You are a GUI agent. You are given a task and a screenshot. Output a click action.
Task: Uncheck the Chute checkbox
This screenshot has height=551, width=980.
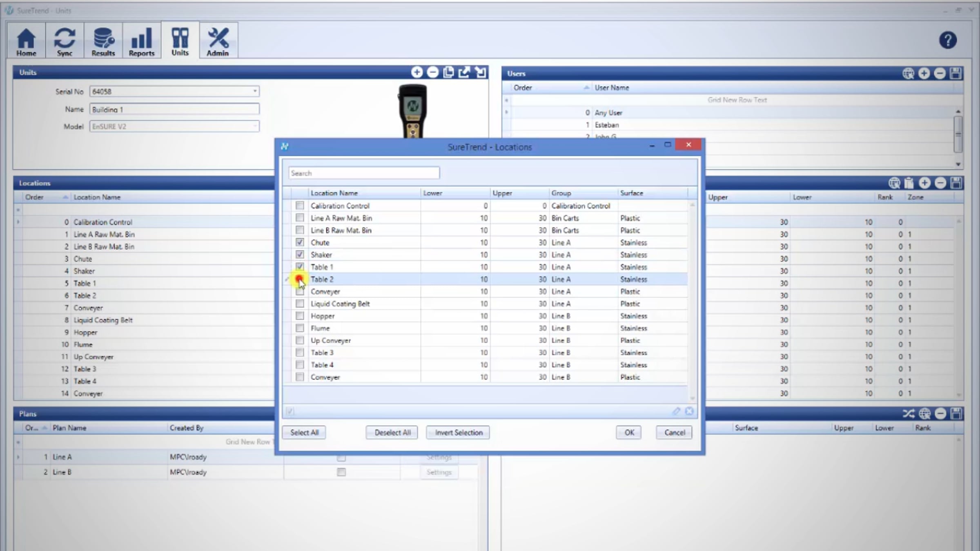pos(300,242)
